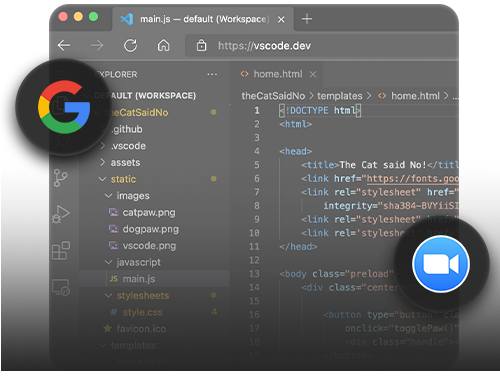
Task: Click the favicon.ico star icon
Action: tap(107, 329)
